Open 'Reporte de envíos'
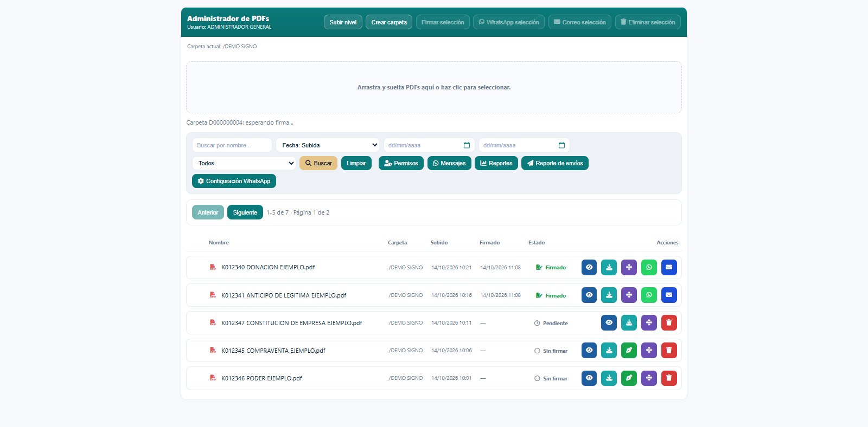Viewport: 868px width, 427px height. pyautogui.click(x=555, y=163)
